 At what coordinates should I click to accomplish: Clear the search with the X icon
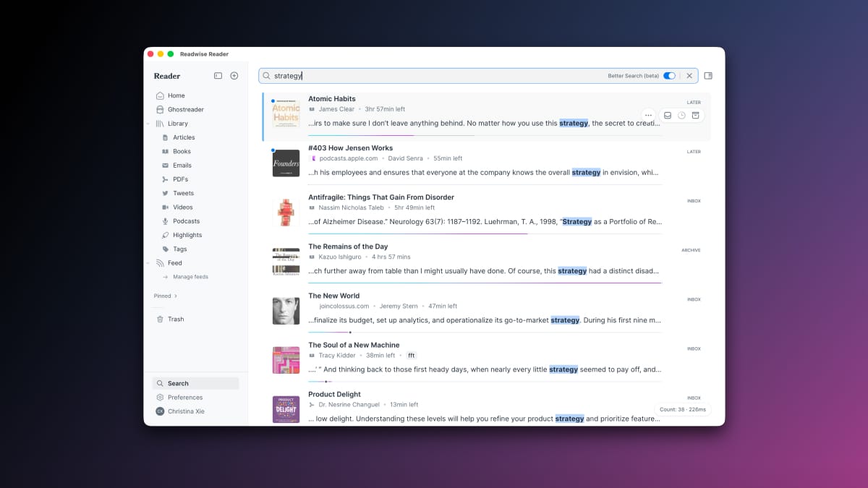tap(689, 76)
